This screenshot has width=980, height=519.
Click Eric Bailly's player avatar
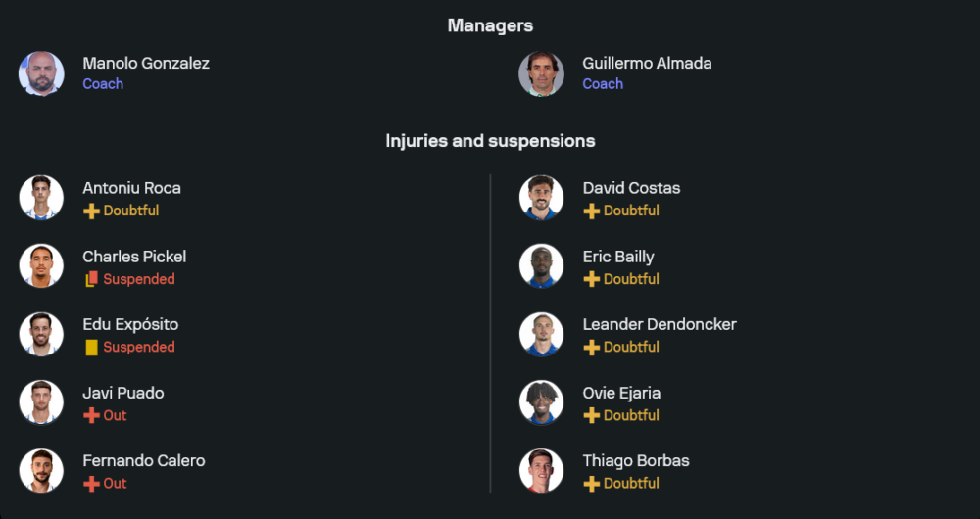(x=541, y=266)
